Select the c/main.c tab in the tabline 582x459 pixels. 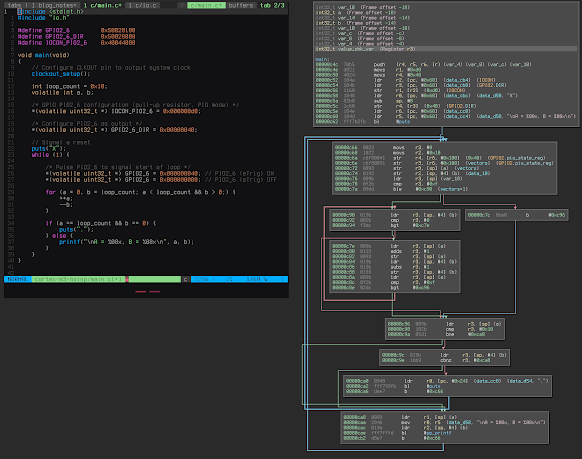tap(102, 5)
